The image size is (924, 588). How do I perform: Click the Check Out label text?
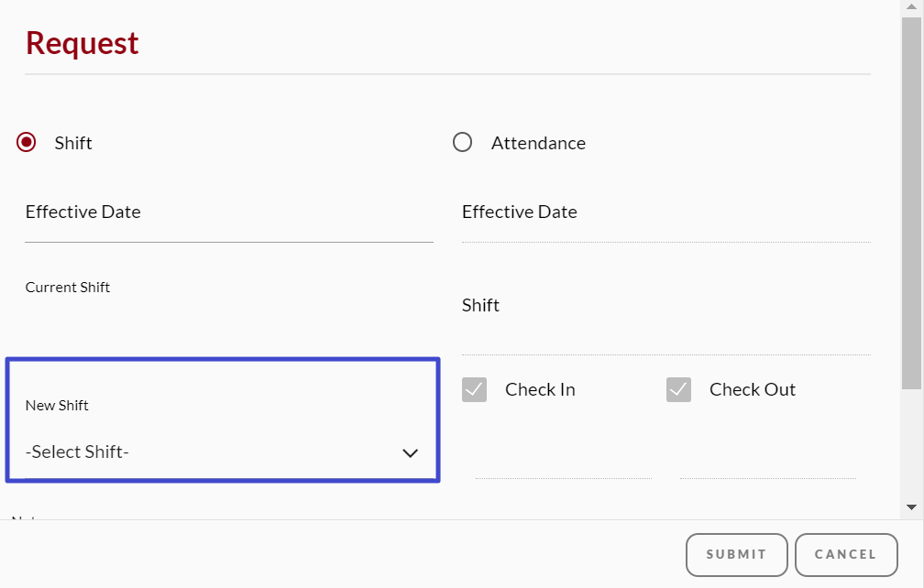click(752, 390)
